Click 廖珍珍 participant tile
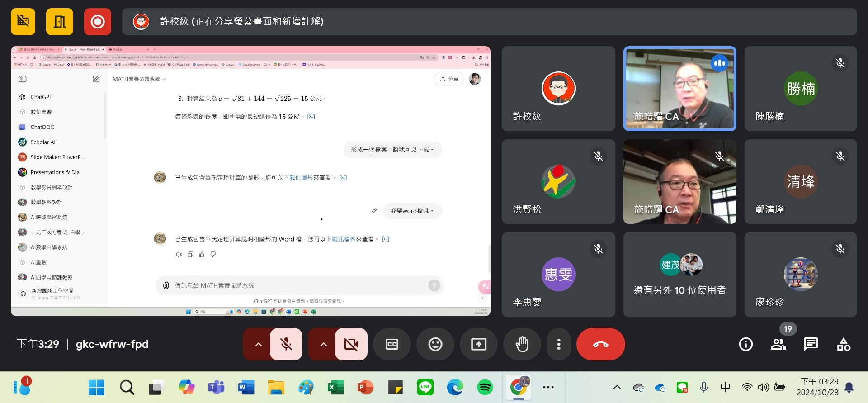 (x=801, y=274)
